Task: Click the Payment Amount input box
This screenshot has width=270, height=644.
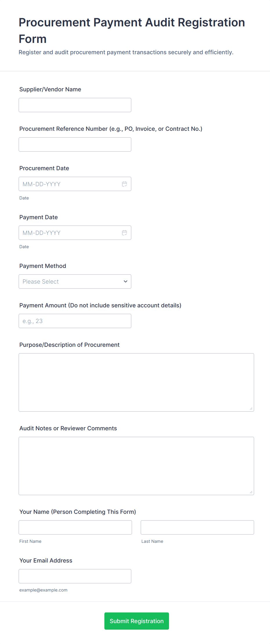Action: click(x=75, y=321)
